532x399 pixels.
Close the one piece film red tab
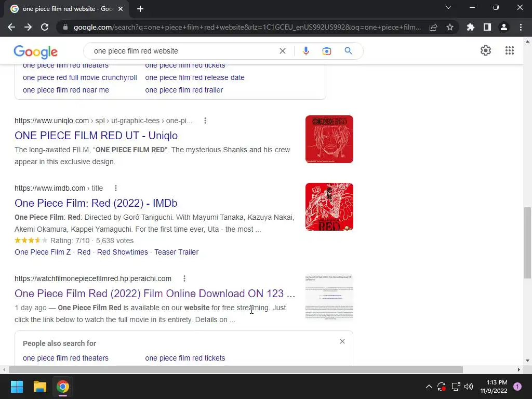click(x=121, y=9)
